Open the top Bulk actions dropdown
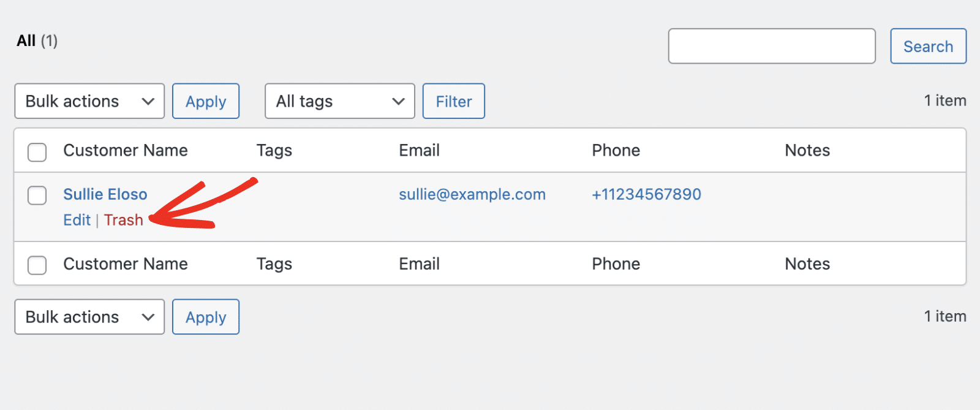 point(89,101)
